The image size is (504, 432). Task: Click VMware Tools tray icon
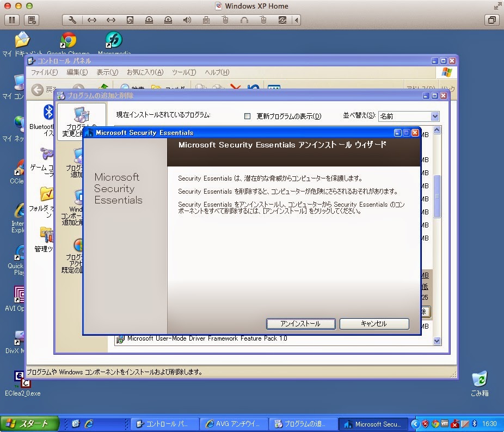445,424
